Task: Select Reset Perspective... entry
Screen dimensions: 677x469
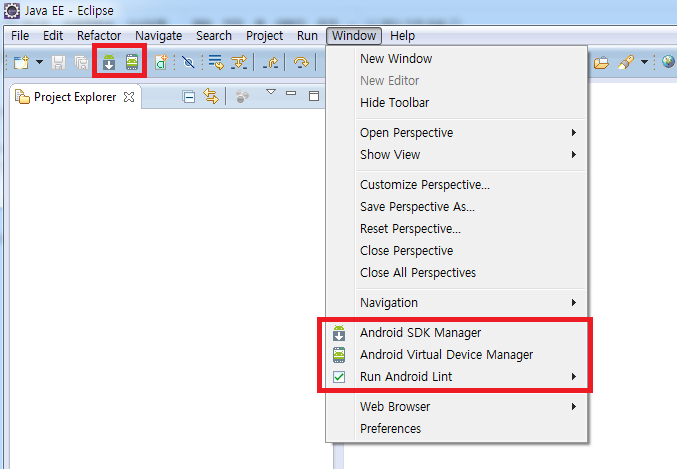Action: click(457, 229)
